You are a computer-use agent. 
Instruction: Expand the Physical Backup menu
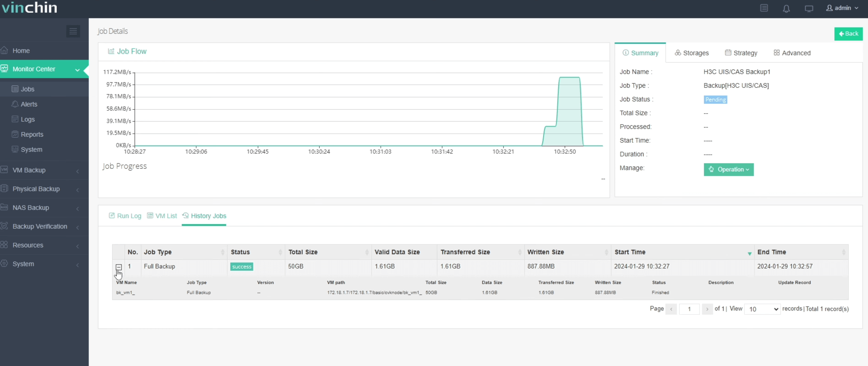pyautogui.click(x=44, y=189)
